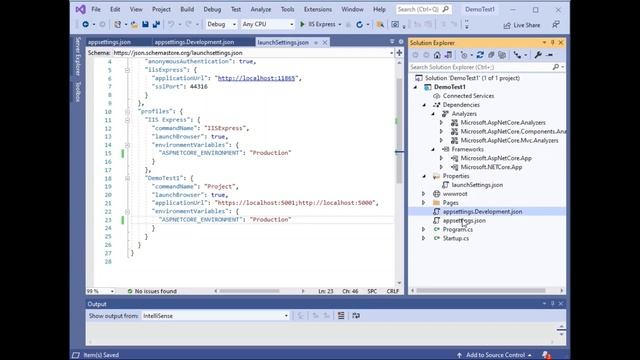The height and width of the screenshot is (360, 640).
Task: Open the Server Explorer side tab
Action: click(78, 56)
